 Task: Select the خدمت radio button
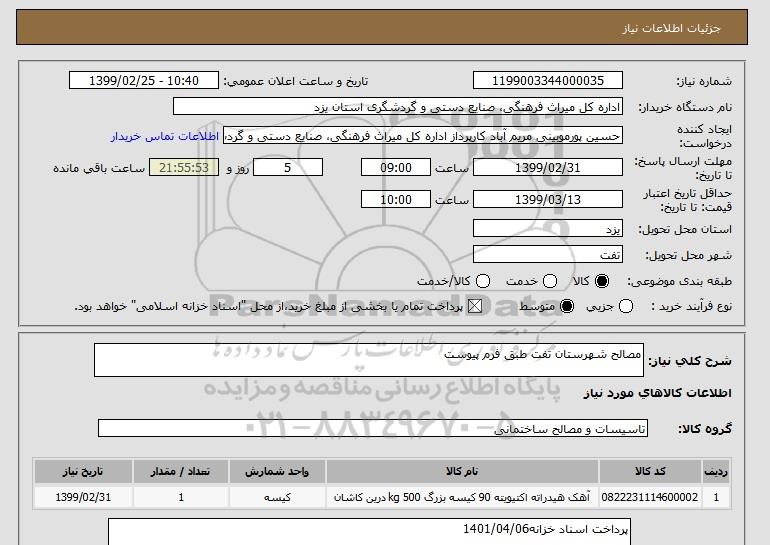pyautogui.click(x=550, y=281)
